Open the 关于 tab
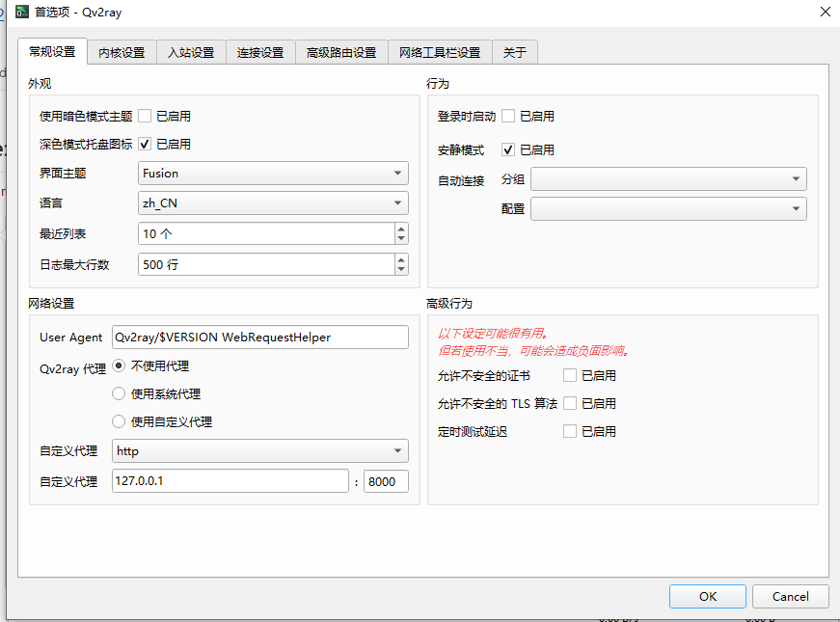Image resolution: width=840 pixels, height=622 pixels. (x=515, y=52)
